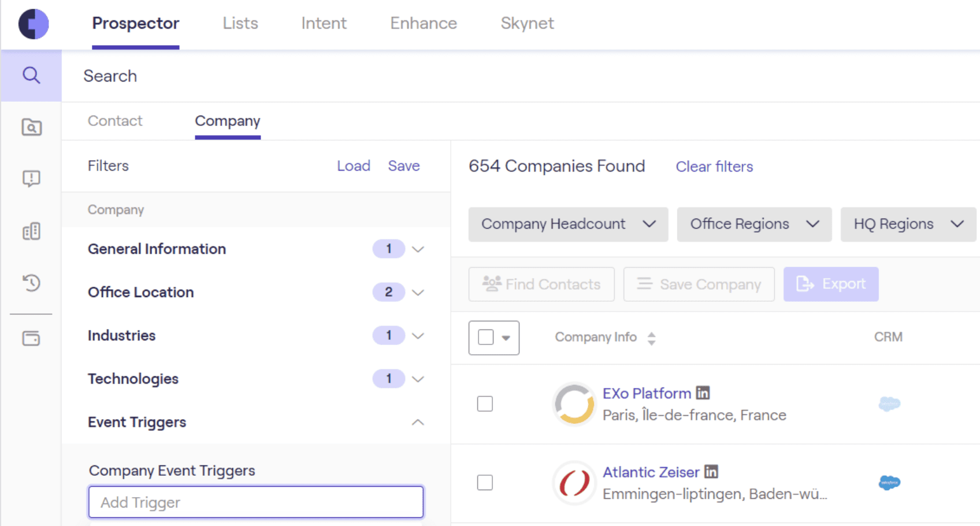This screenshot has width=980, height=526.
Task: Collapse the Event Triggers section
Action: 418,423
